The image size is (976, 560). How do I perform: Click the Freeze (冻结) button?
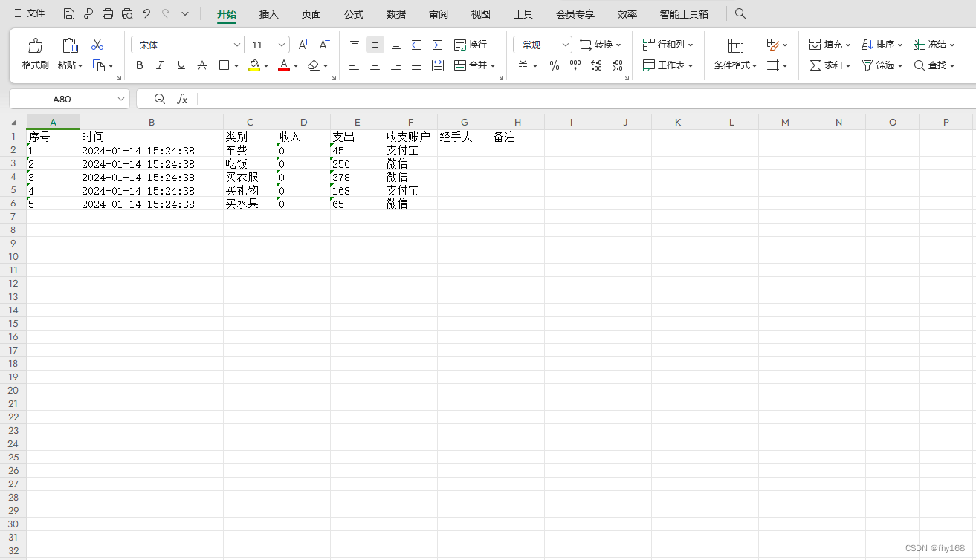coord(934,45)
